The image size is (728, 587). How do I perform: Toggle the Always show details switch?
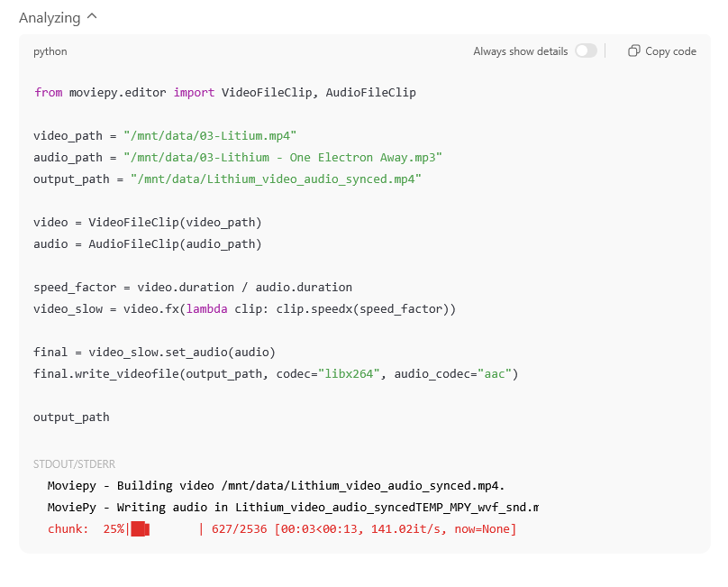(x=586, y=51)
